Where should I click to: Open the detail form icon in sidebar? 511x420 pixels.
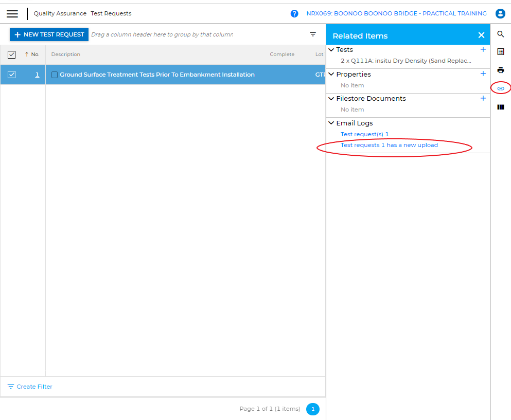[500, 52]
